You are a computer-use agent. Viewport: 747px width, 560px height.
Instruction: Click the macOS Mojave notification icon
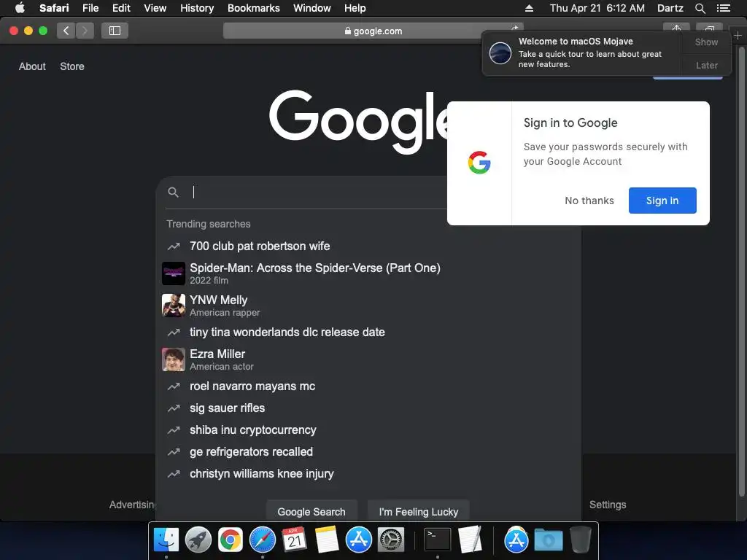pyautogui.click(x=500, y=52)
